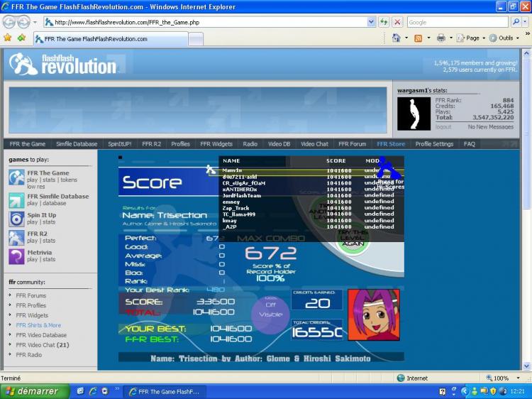Toggle the purple Off/Visible circle

click(x=270, y=314)
